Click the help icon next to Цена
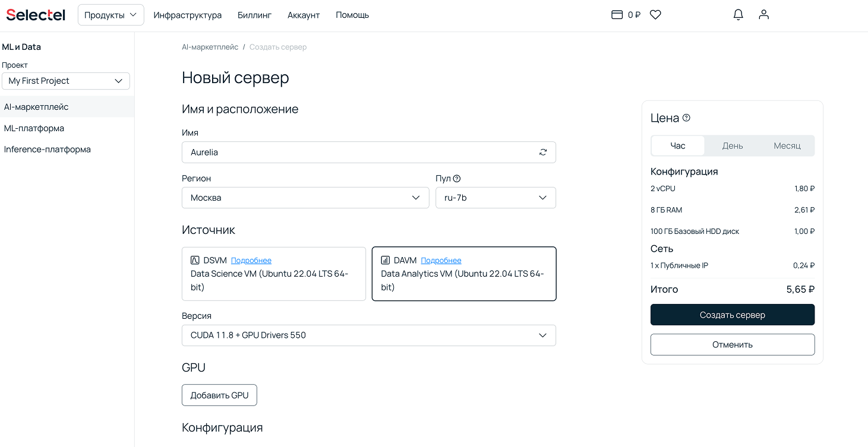Image resolution: width=868 pixels, height=447 pixels. point(686,118)
